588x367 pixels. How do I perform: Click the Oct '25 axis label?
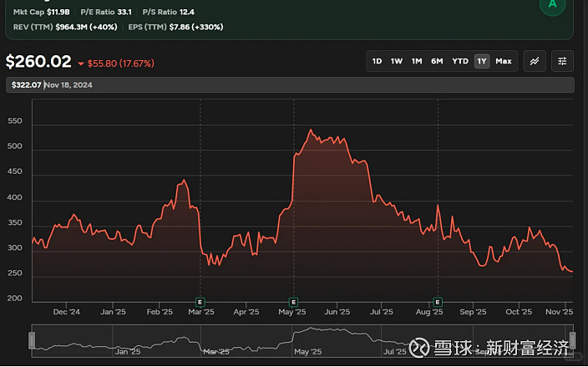point(519,312)
